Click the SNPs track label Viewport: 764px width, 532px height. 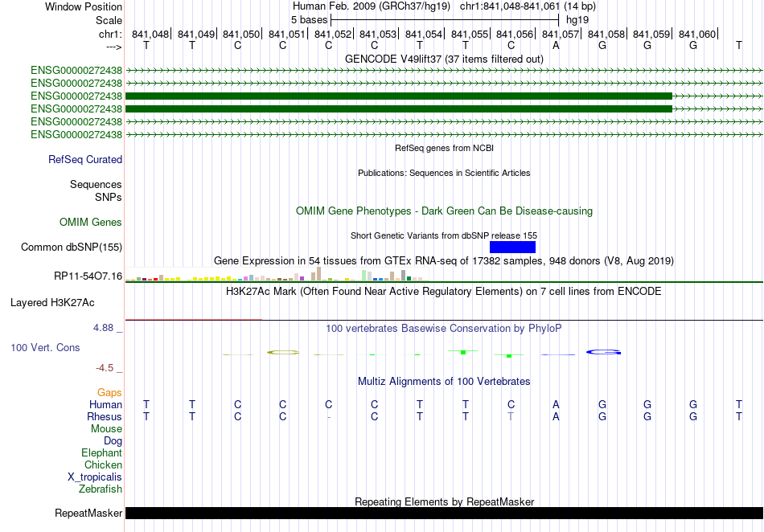[x=109, y=197]
